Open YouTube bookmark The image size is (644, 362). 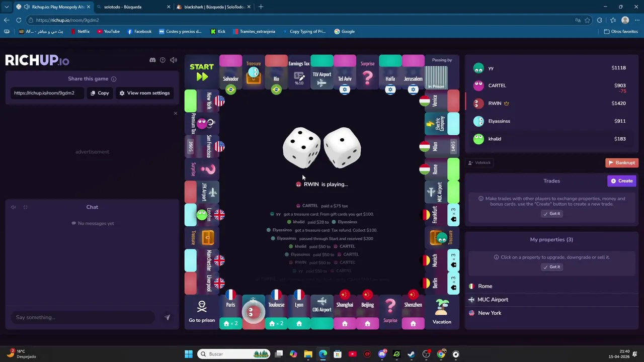pos(108,31)
